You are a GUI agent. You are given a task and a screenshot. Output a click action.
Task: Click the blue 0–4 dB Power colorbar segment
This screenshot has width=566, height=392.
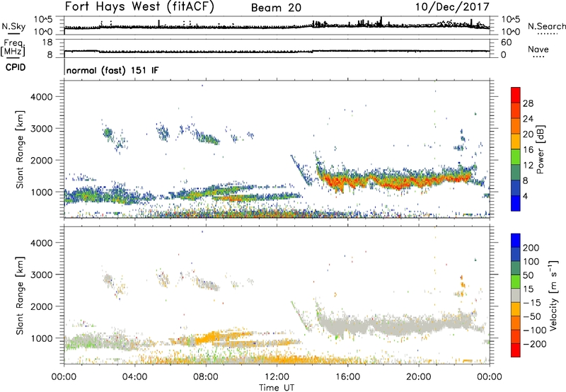[516, 203]
